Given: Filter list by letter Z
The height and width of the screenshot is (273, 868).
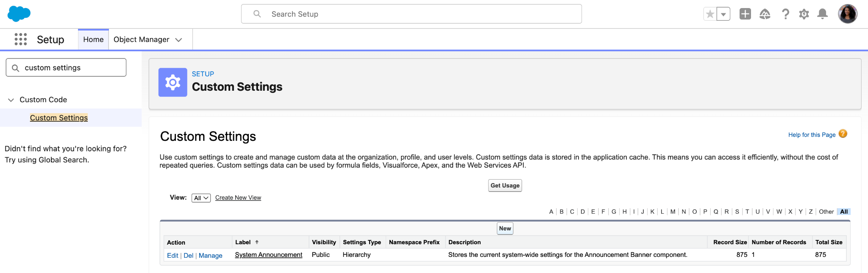Looking at the screenshot, I should click(811, 212).
